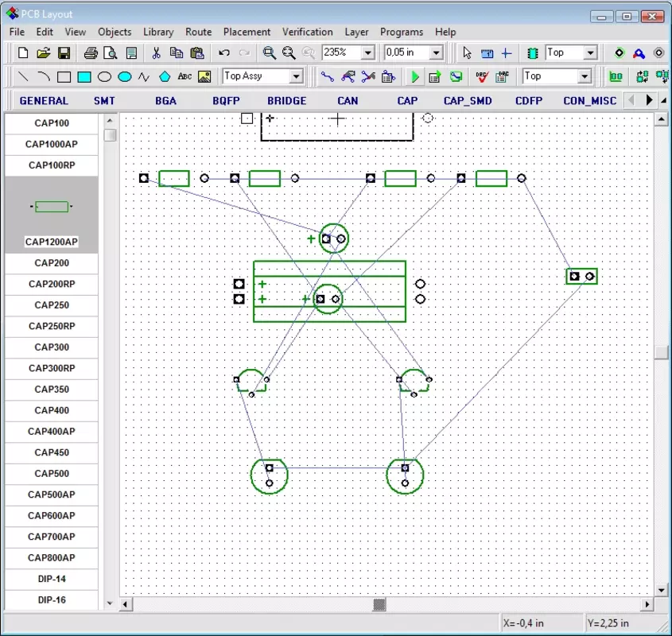
Task: Undo the last action
Action: coord(223,52)
